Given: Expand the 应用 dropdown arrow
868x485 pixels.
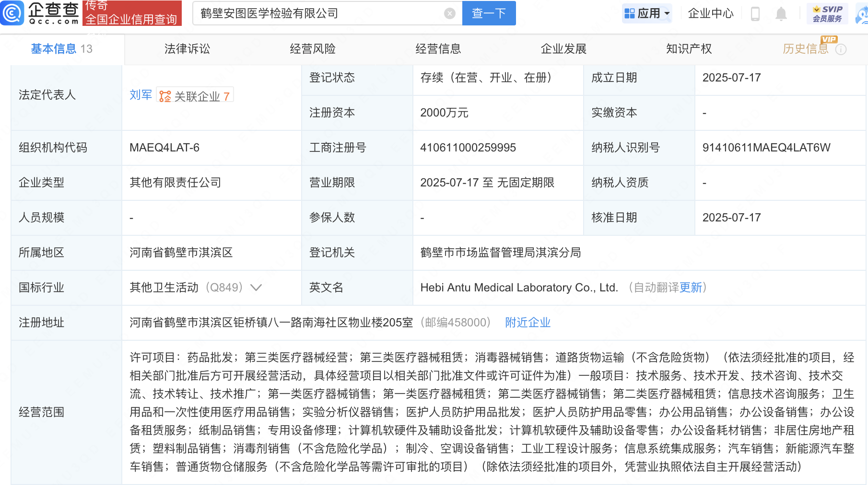Looking at the screenshot, I should [x=667, y=13].
